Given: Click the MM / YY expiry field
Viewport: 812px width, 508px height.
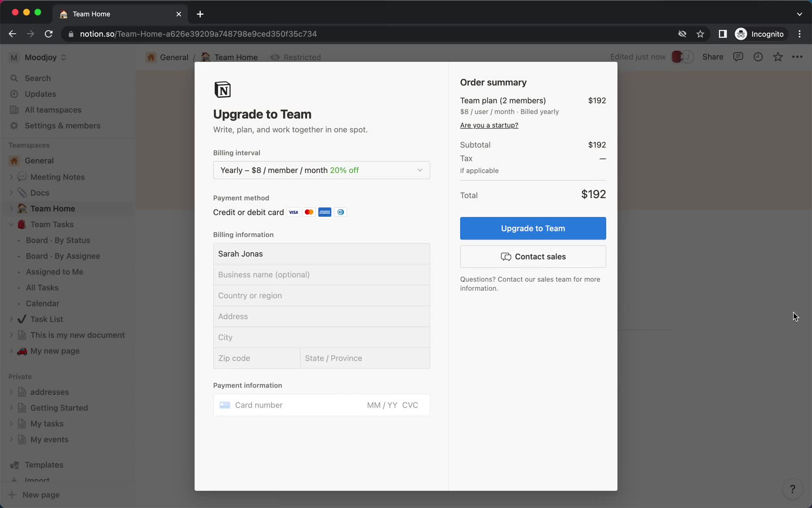Looking at the screenshot, I should pyautogui.click(x=382, y=405).
